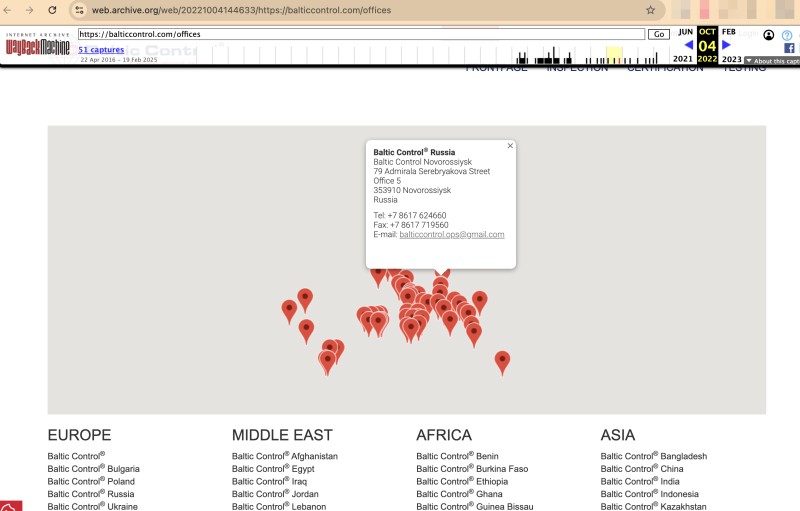
Task: Expand About this capture dropdown
Action: tap(772, 61)
